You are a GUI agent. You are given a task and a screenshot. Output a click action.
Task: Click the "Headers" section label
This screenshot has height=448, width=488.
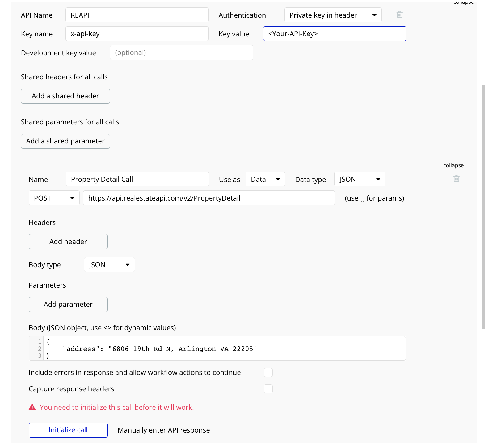42,222
